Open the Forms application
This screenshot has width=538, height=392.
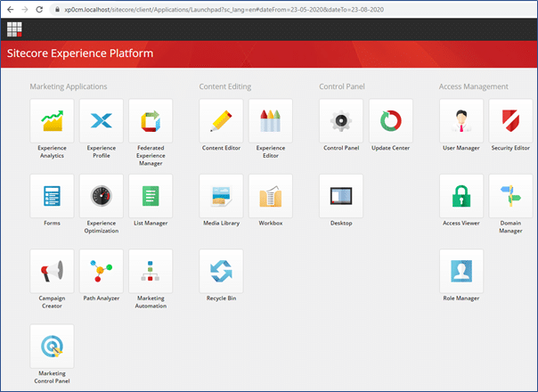point(52,196)
